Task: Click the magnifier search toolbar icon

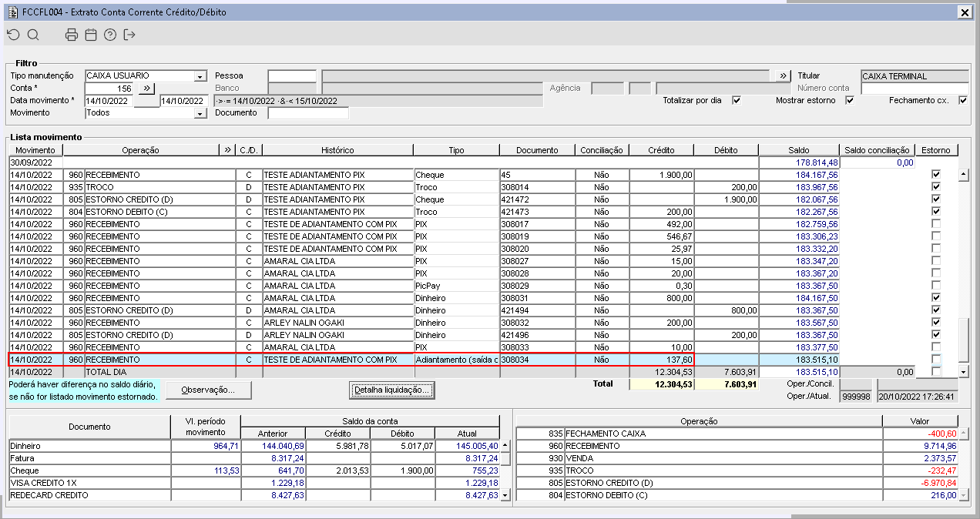Action: (33, 35)
